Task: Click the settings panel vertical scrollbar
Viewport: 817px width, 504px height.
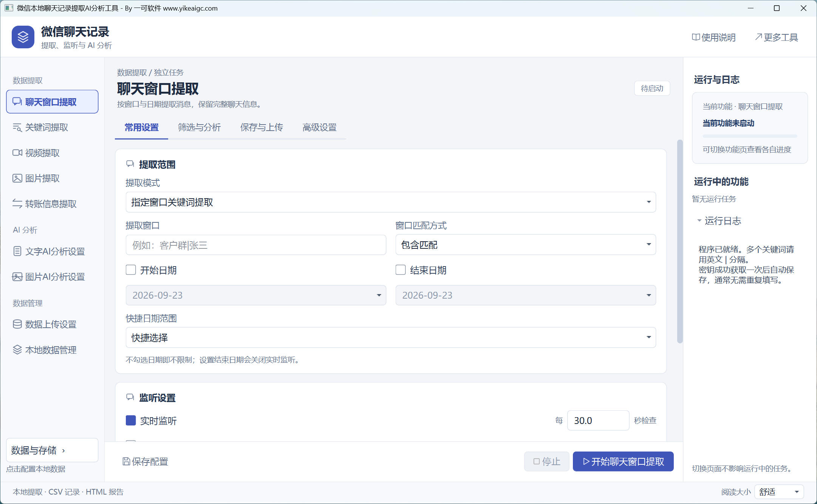Action: 679,242
